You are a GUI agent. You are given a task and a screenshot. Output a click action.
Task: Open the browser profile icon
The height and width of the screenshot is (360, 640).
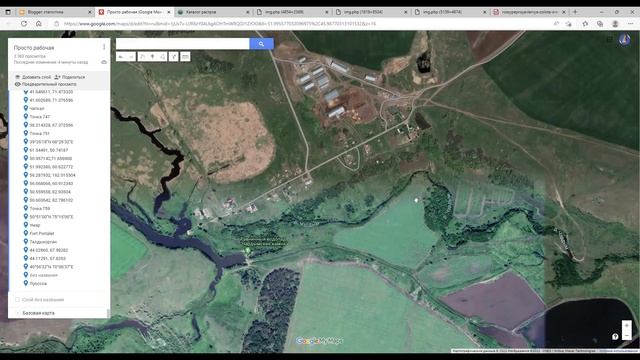click(615, 24)
